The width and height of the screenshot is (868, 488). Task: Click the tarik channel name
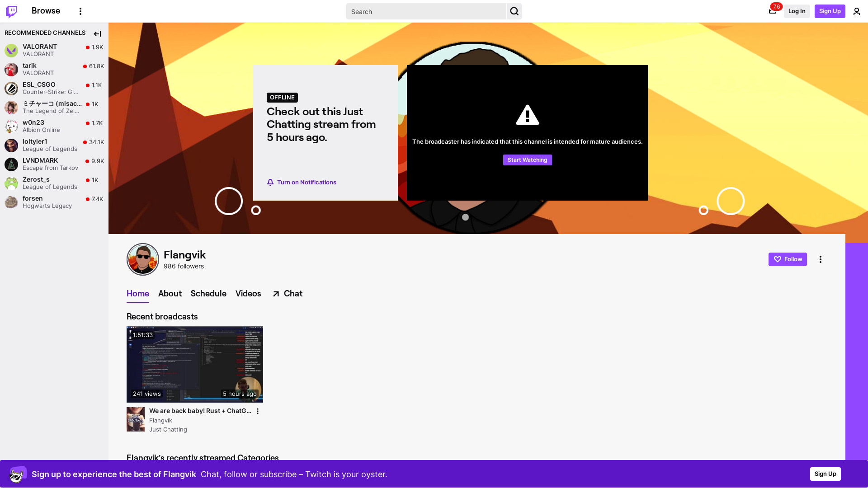pyautogui.click(x=29, y=66)
